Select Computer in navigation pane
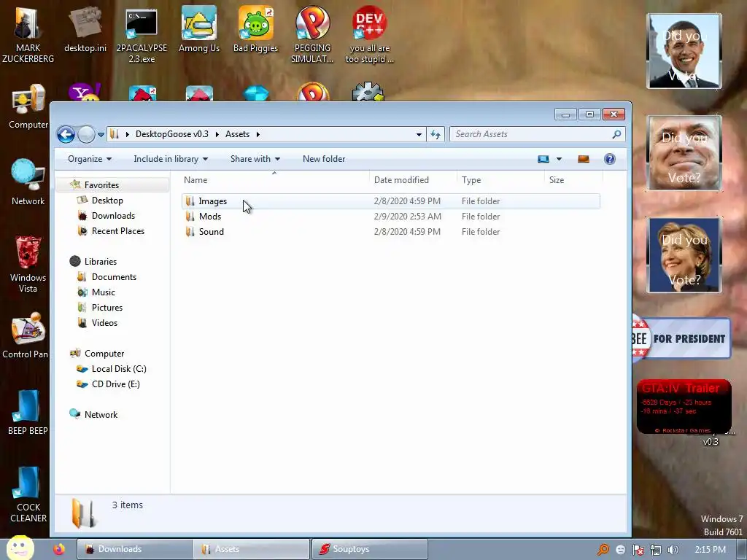This screenshot has height=560, width=747. 104,354
